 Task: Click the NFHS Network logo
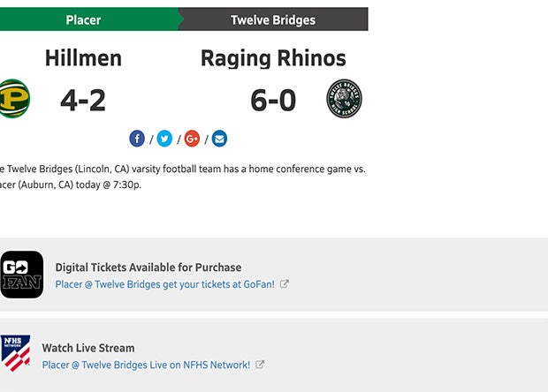15,352
